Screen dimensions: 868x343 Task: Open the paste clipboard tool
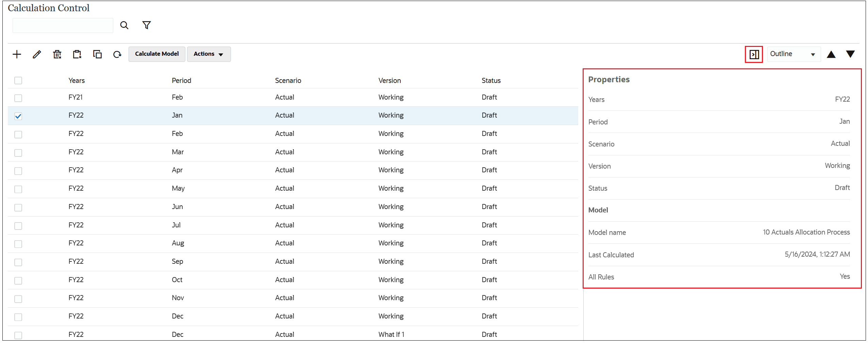click(x=77, y=54)
